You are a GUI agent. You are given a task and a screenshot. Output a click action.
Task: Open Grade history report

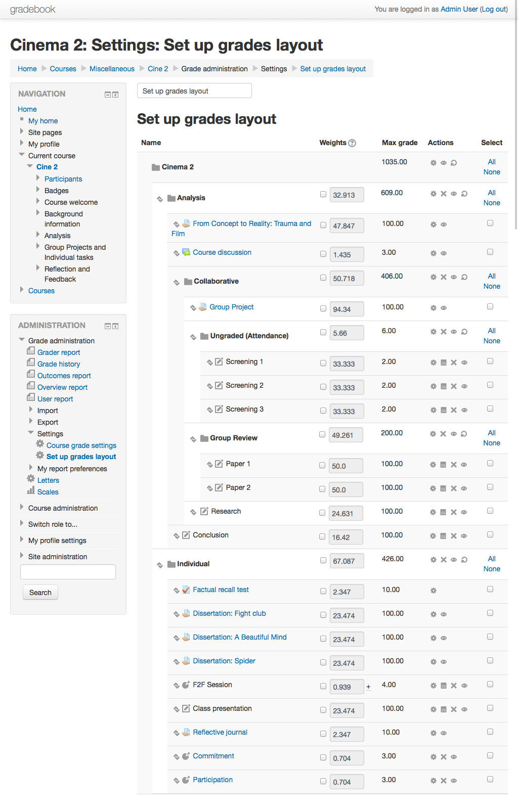click(59, 364)
